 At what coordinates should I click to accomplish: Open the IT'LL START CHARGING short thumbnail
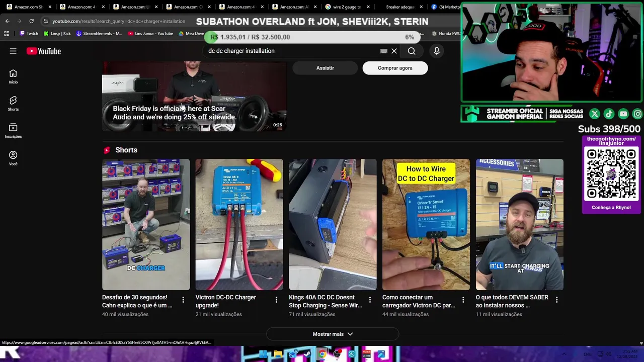pyautogui.click(x=520, y=224)
